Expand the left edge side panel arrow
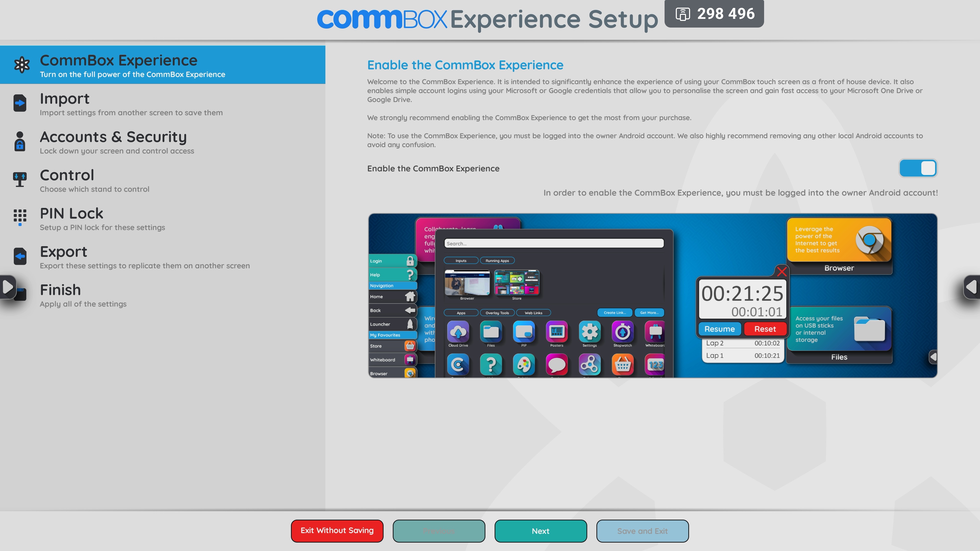980x551 pixels. pyautogui.click(x=8, y=287)
